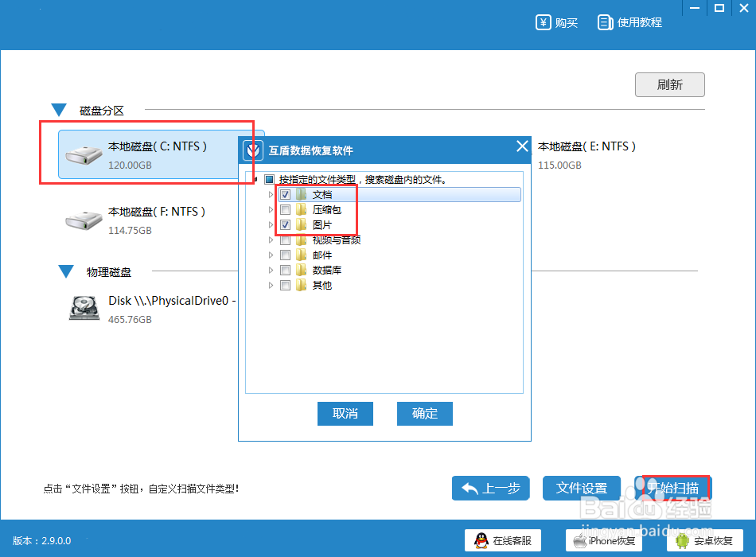Click the 图片 folder icon
756x557 pixels.
click(x=302, y=224)
